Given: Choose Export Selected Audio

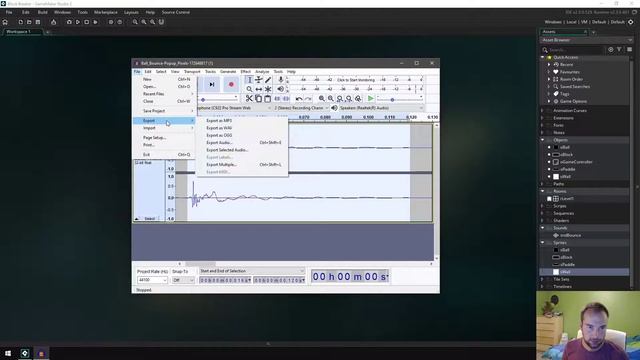Looking at the screenshot, I should 227,150.
